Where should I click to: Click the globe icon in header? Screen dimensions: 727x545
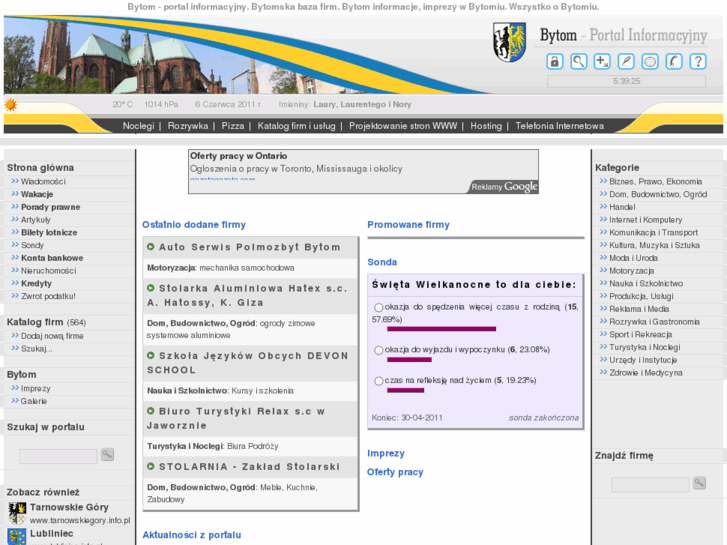pos(650,61)
